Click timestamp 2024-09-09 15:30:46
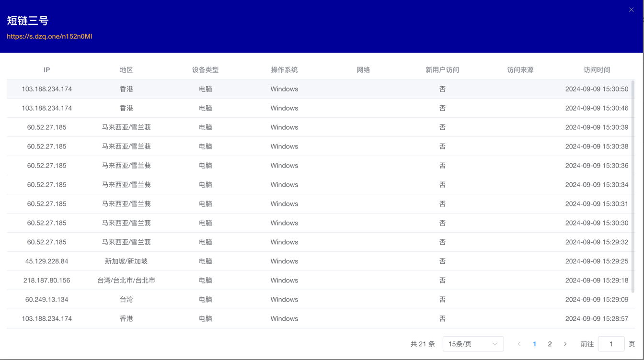This screenshot has width=644, height=360. pyautogui.click(x=597, y=108)
